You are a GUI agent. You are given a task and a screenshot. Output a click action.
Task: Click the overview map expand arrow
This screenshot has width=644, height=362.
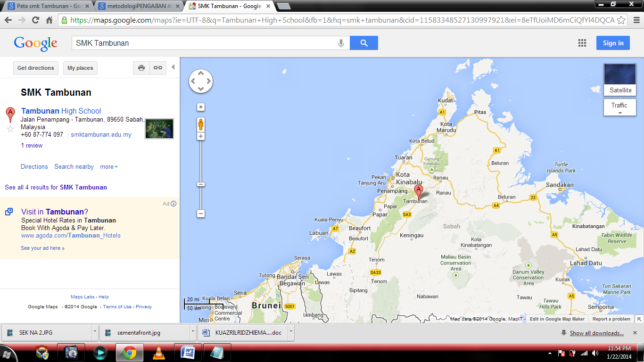(639, 319)
